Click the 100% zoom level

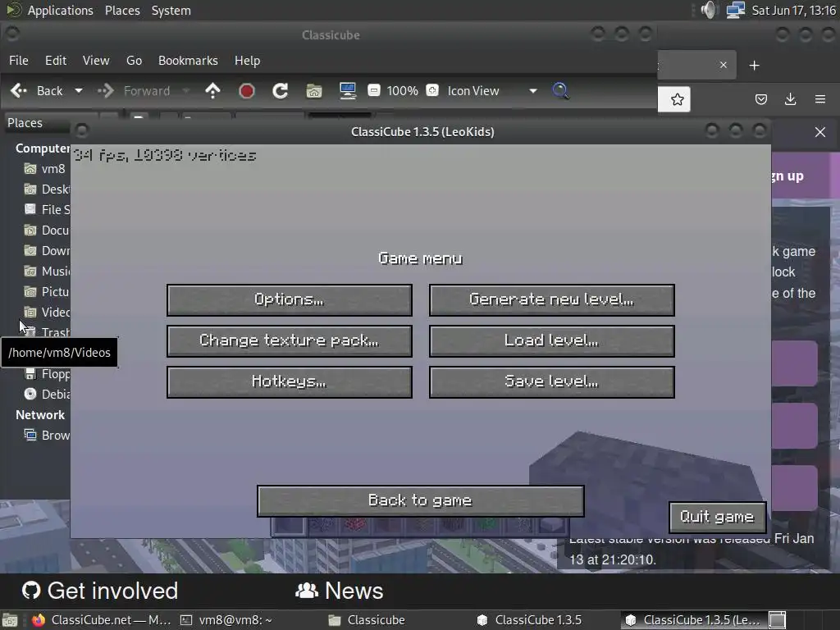(x=402, y=91)
